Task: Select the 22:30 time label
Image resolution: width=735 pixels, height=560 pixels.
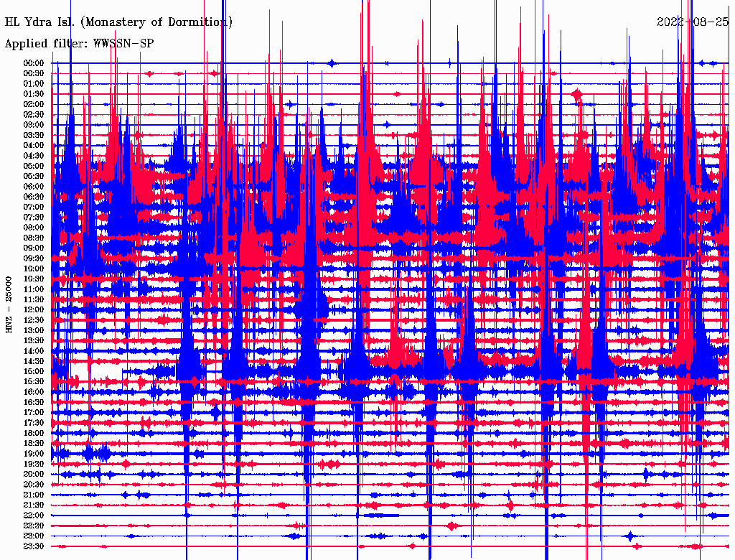Action: pos(34,526)
